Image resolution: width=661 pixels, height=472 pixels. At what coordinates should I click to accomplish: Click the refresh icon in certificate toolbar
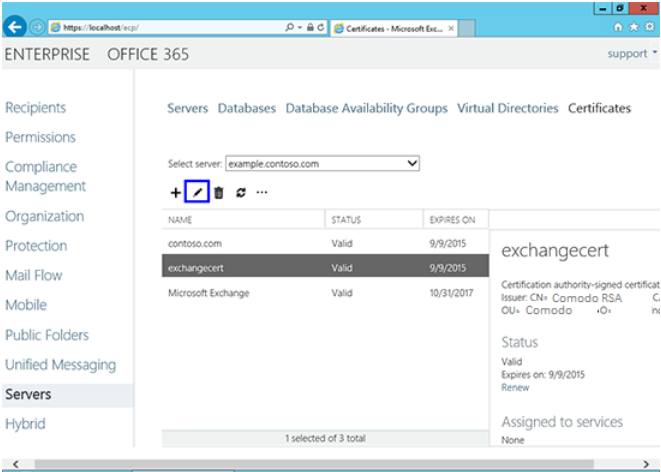(241, 193)
